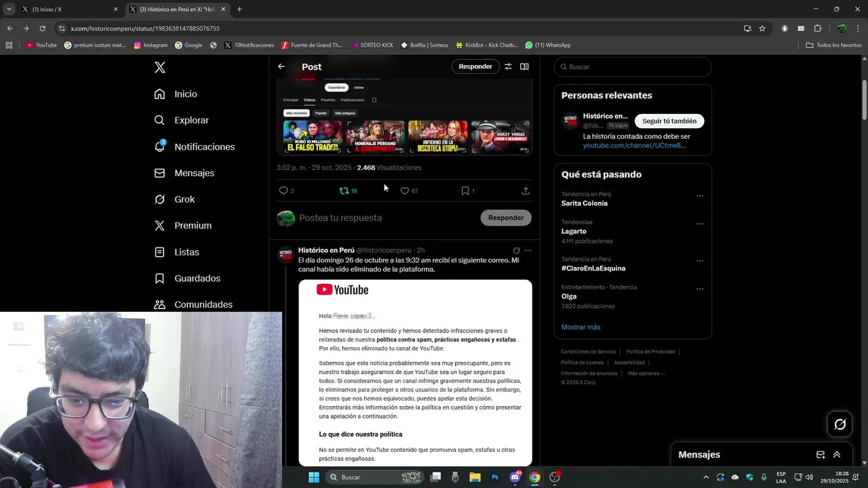Open more options for Lagarto trend
This screenshot has width=868, height=488.
(x=700, y=224)
